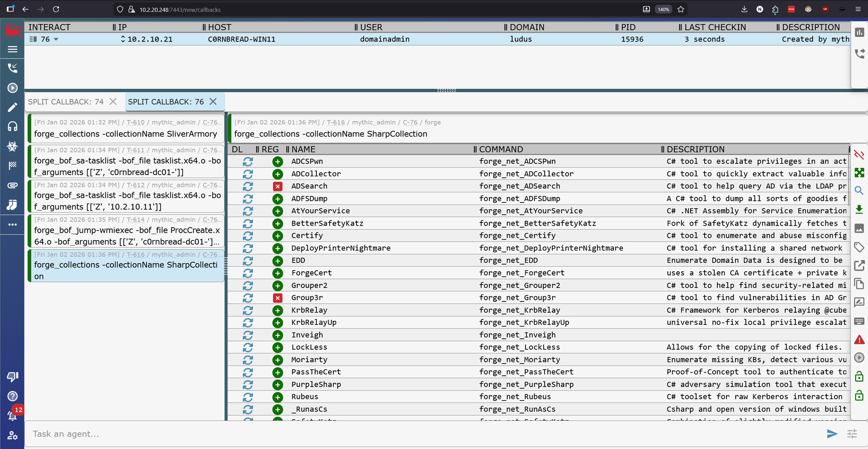Show more sidebar options via three dots
This screenshot has height=449, width=868.
tap(12, 224)
